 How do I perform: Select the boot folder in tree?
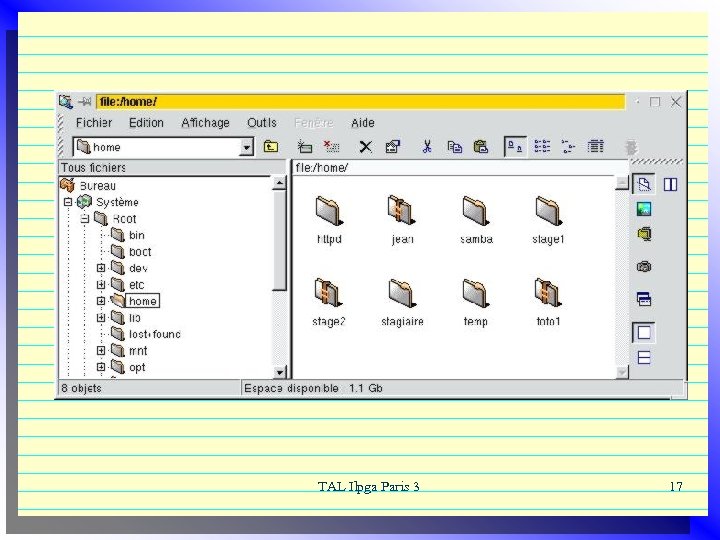point(140,252)
